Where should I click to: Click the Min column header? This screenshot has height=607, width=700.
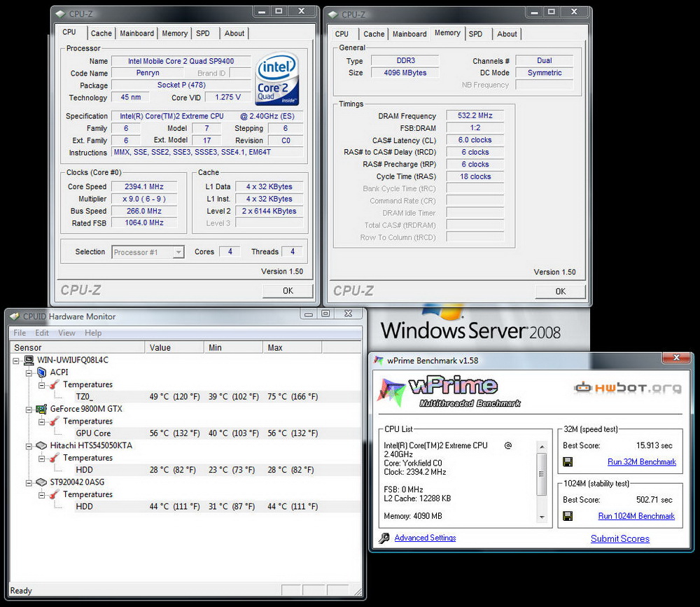tap(234, 347)
